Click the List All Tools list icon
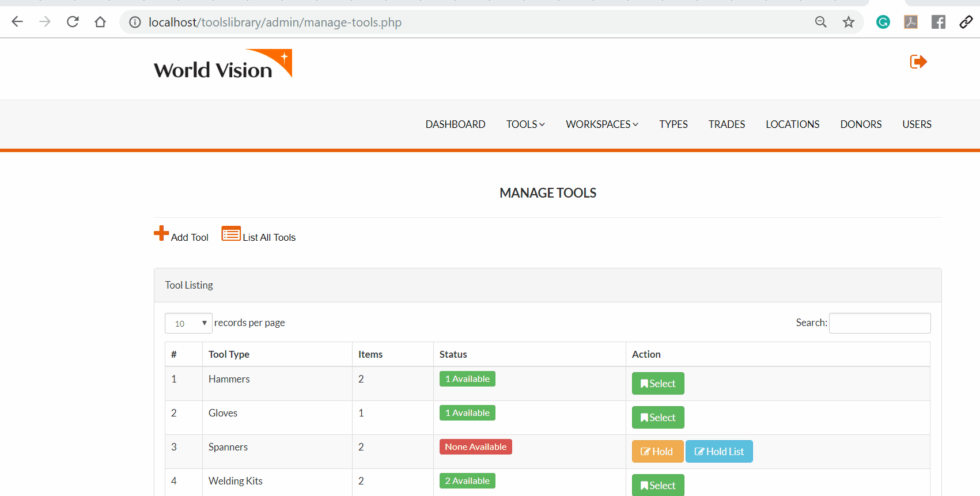This screenshot has width=980, height=496. pos(231,233)
